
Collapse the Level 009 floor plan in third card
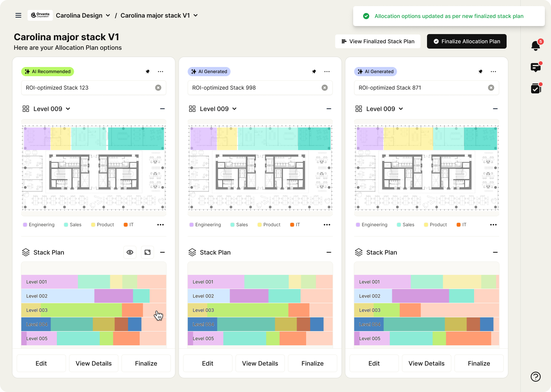pos(495,109)
